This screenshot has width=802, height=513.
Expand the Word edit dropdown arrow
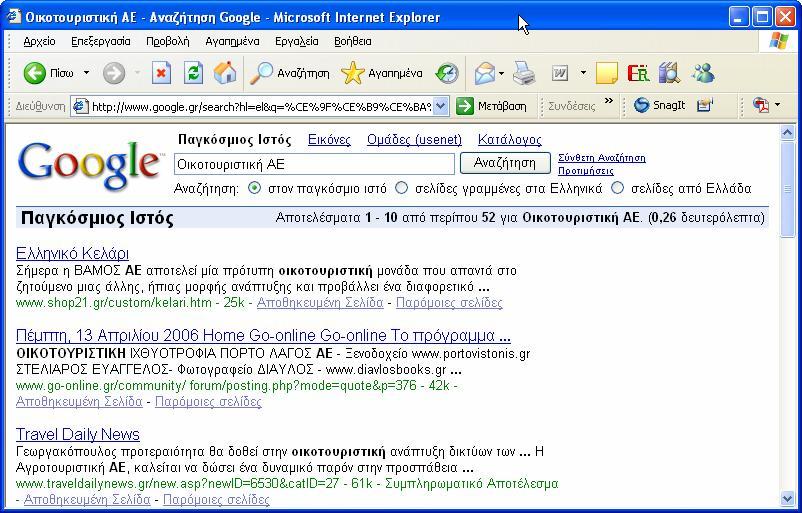click(x=583, y=73)
